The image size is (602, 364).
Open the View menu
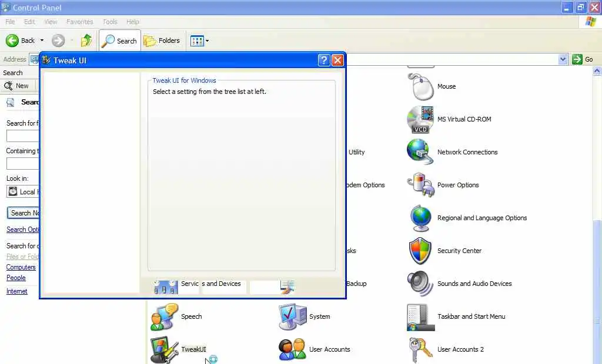coord(51,22)
